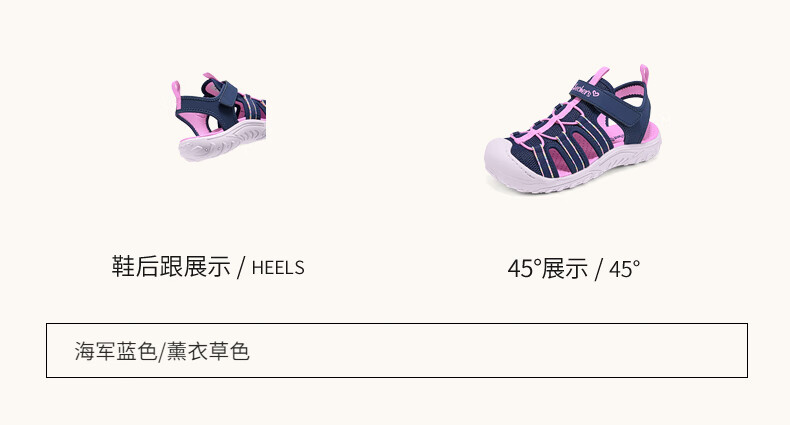Select the 鞋后跟展示 caption
The image size is (790, 425).
click(171, 267)
